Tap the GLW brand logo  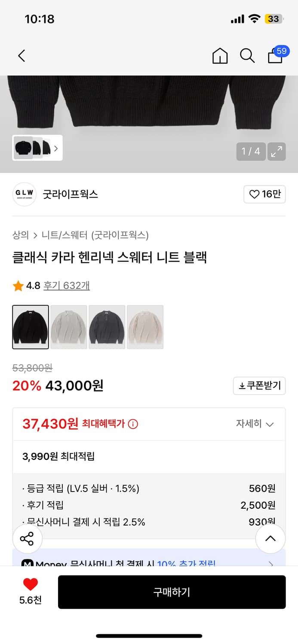click(x=24, y=194)
